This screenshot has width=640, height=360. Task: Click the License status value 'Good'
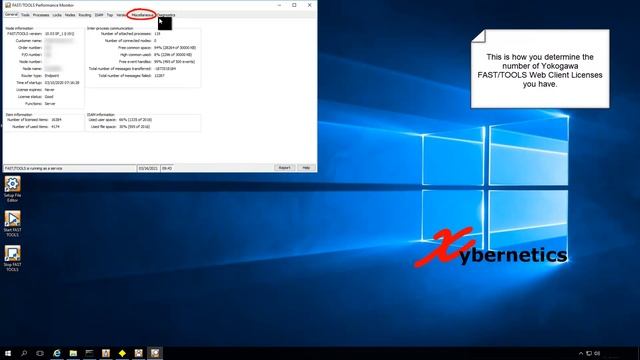49,97
